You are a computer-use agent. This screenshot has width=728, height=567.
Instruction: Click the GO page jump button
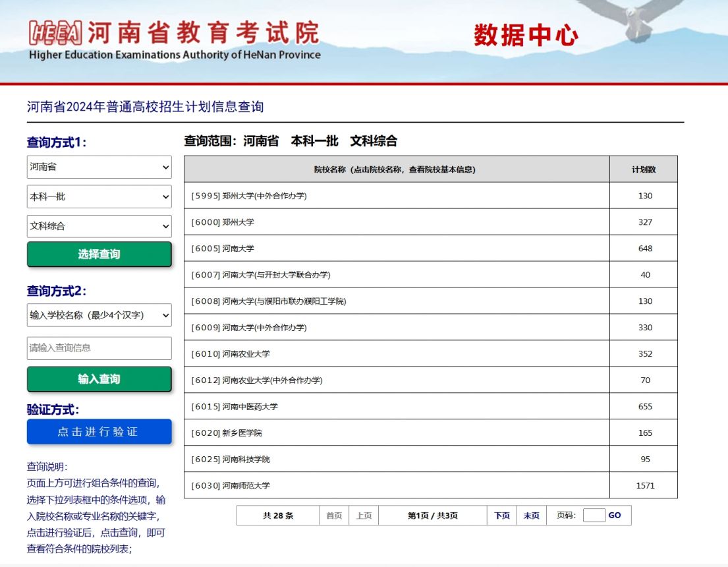(x=615, y=515)
